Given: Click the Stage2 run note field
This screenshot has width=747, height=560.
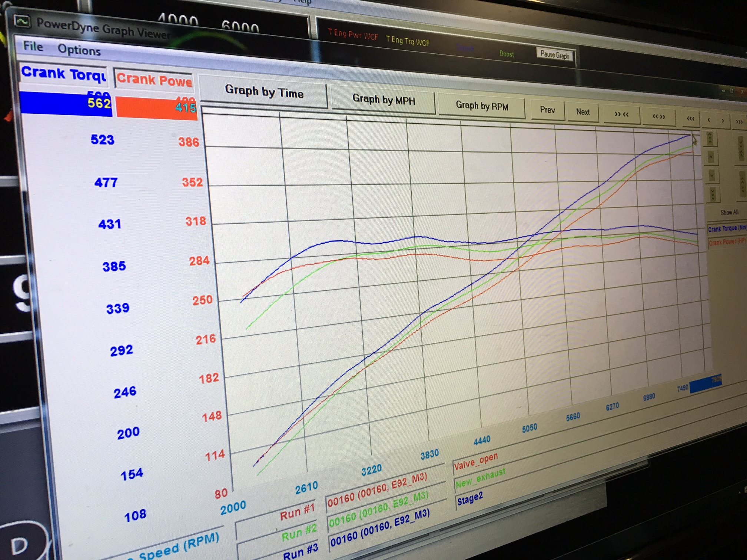Looking at the screenshot, I should pos(470,499).
